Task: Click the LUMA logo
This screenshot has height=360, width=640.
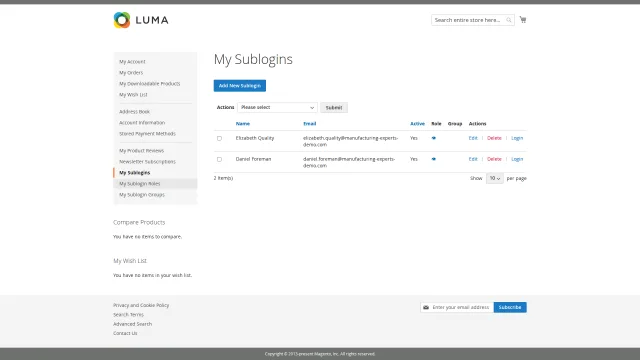Action: click(x=141, y=20)
